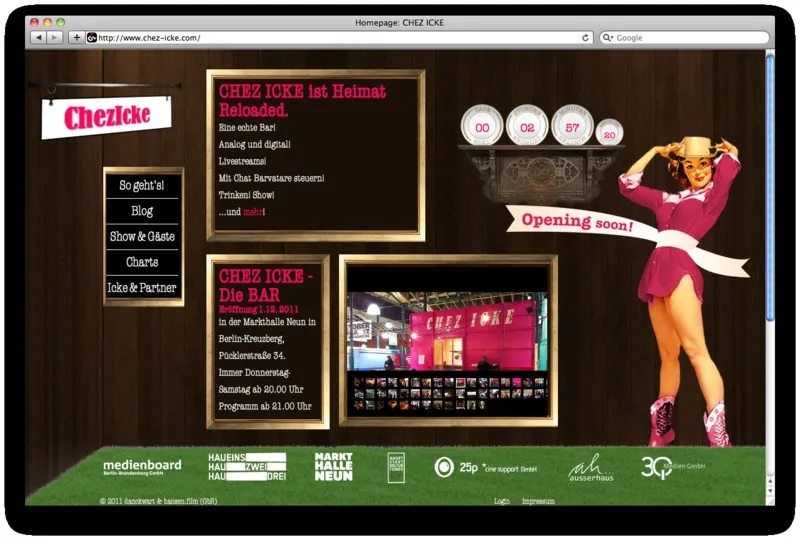Click the "CHEZ ICKE - Die BAR" heading

click(x=265, y=285)
